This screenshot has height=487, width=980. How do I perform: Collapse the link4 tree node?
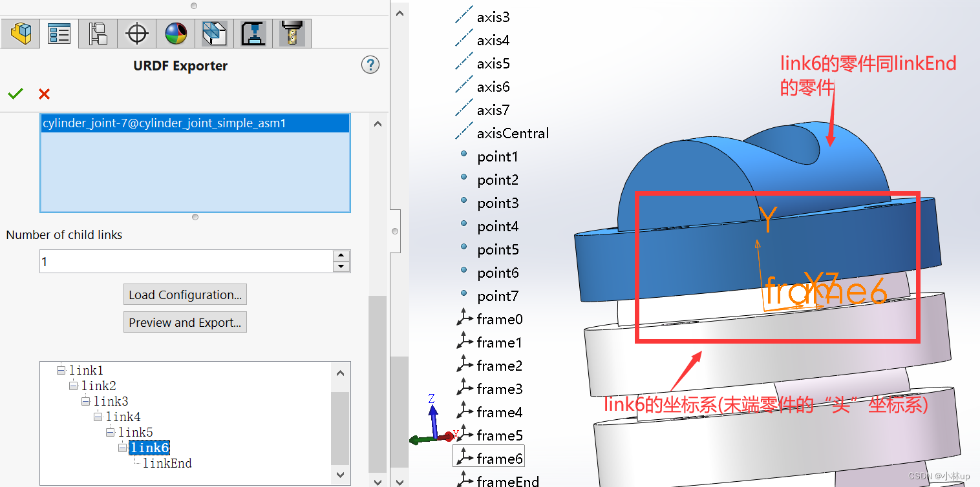coord(98,416)
